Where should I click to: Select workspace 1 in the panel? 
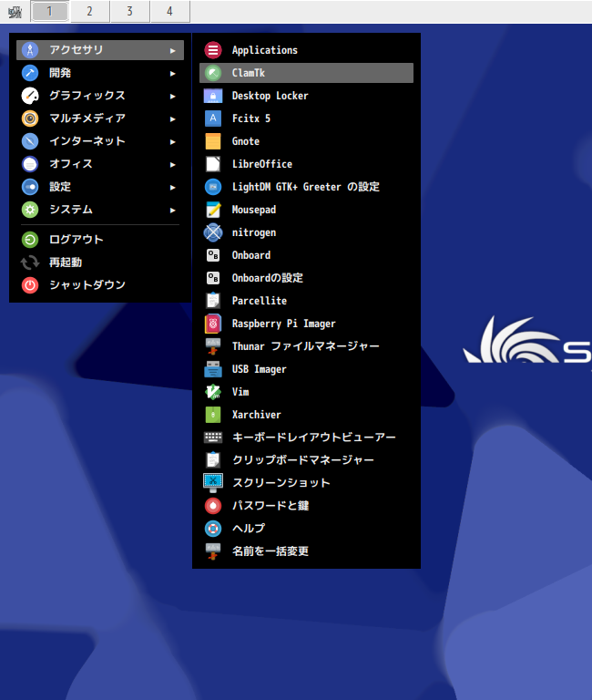(49, 11)
